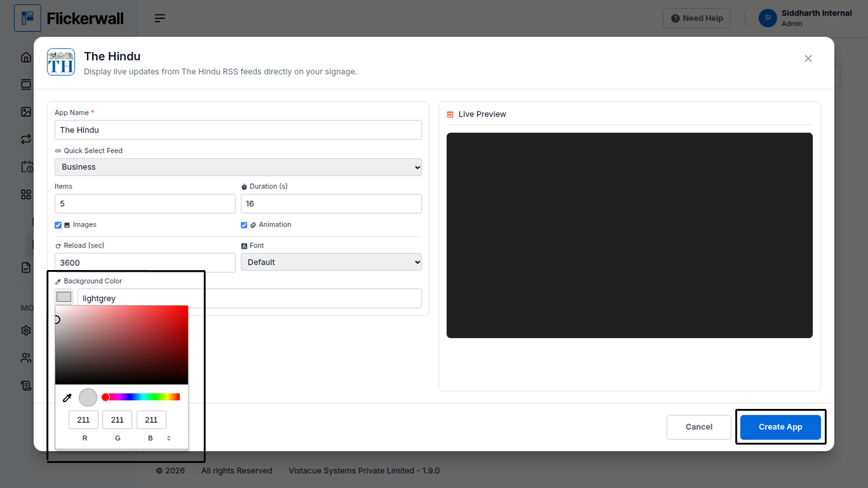Click the G value field
Image resolution: width=868 pixels, height=488 pixels.
[117, 420]
